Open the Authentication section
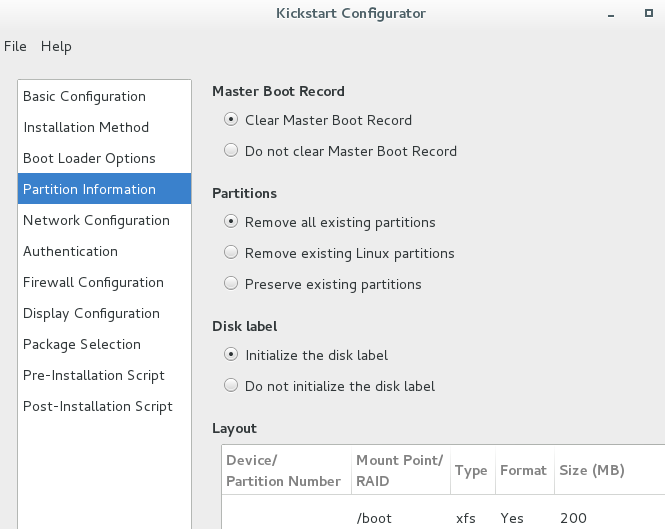This screenshot has width=665, height=529. (x=104, y=251)
